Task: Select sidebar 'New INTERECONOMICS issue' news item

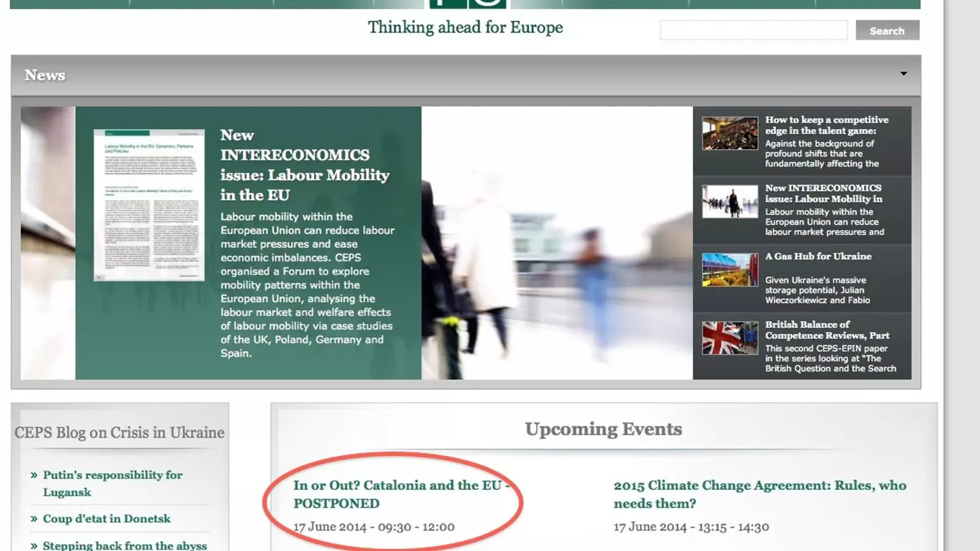Action: 823,193
